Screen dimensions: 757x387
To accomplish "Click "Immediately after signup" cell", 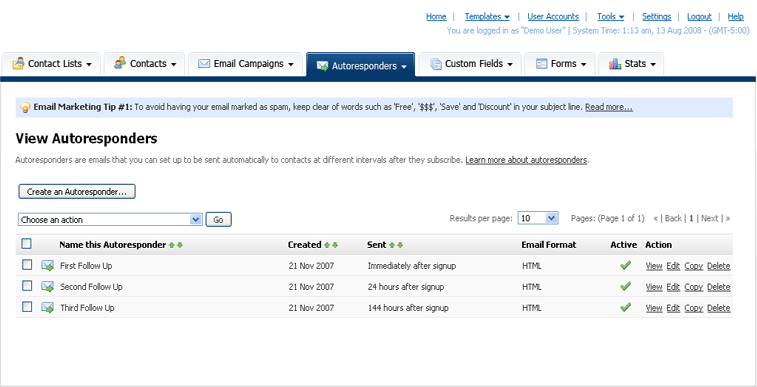I will (x=412, y=266).
